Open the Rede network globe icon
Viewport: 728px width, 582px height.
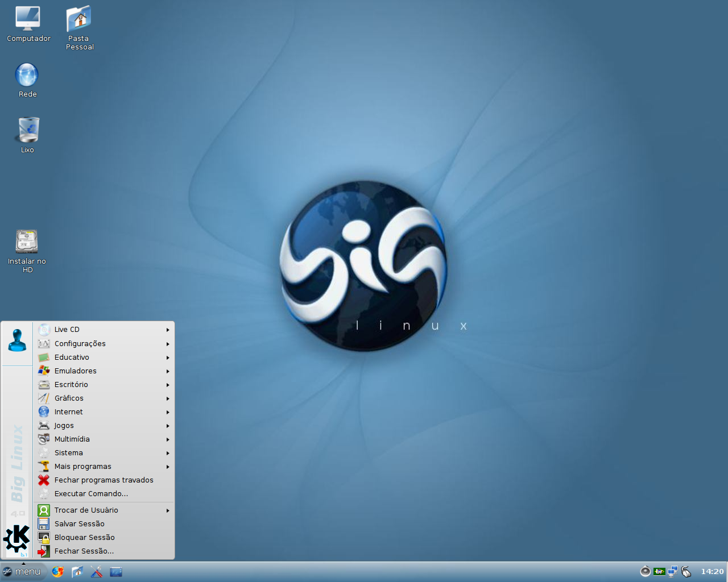[x=27, y=80]
